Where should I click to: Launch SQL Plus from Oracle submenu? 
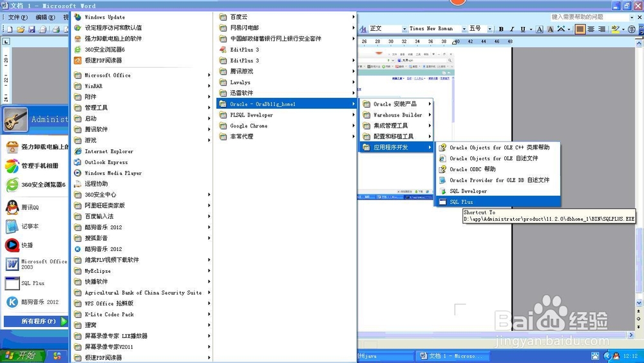(498, 201)
